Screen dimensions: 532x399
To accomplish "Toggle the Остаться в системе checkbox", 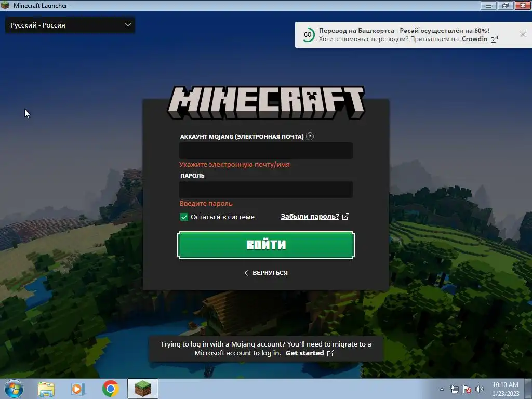I will (x=184, y=217).
